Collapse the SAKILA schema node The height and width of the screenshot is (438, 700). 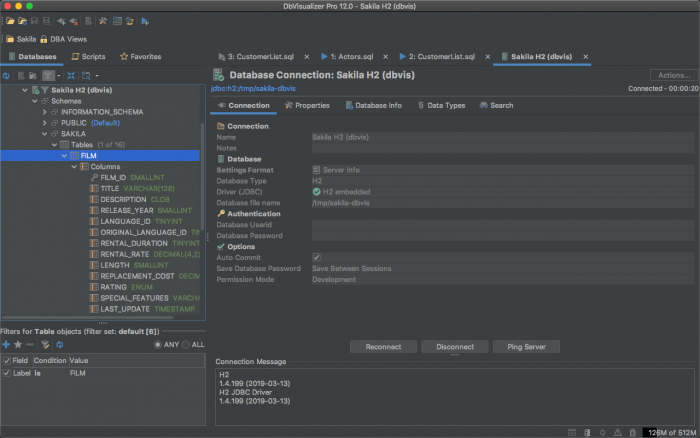(45, 134)
